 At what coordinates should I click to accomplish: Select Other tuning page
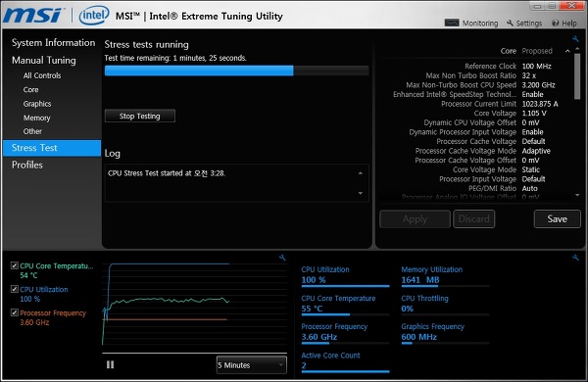pyautogui.click(x=32, y=131)
